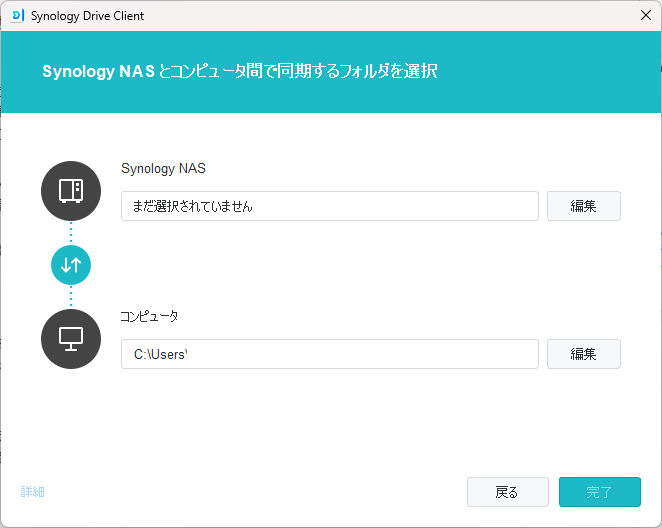This screenshot has height=528, width=662.
Task: Edit the Synology NAS folder selection
Action: point(584,206)
